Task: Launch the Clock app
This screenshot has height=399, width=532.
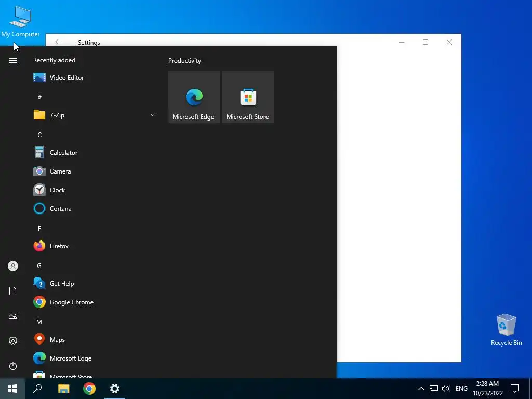Action: click(x=95, y=190)
